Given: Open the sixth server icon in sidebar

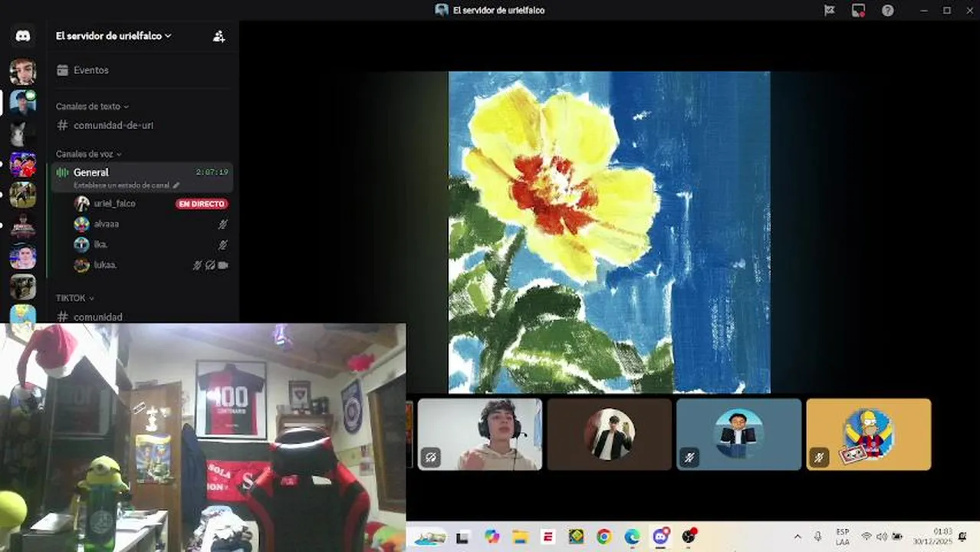Looking at the screenshot, I should tap(23, 225).
